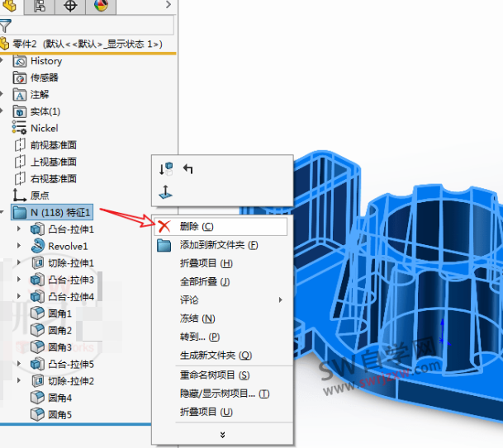
Task: Click the back arrow popup icon
Action: tap(188, 168)
